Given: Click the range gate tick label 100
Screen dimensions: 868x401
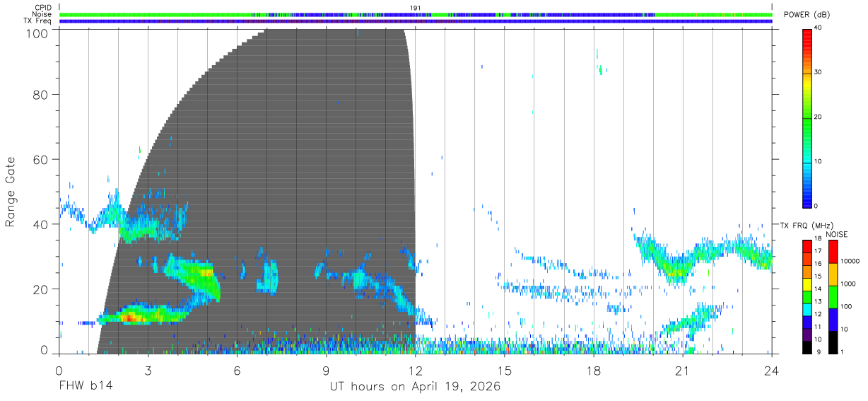Looking at the screenshot, I should 36,33.
